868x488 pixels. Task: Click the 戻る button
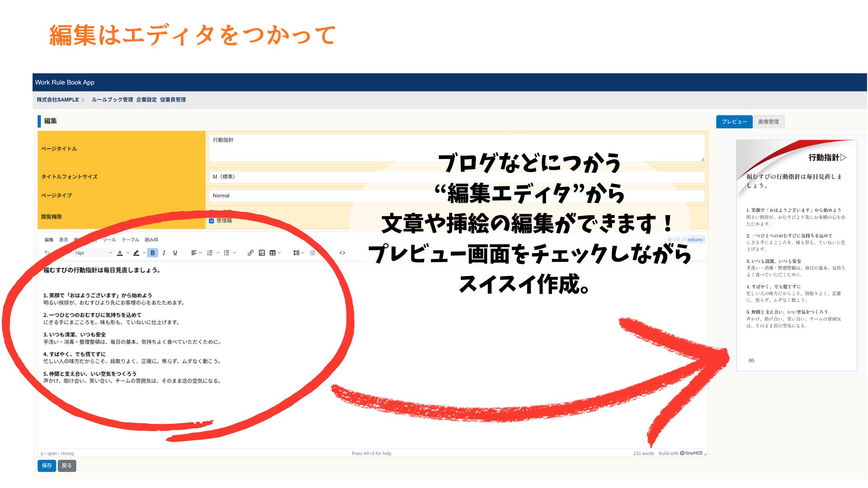click(66, 465)
